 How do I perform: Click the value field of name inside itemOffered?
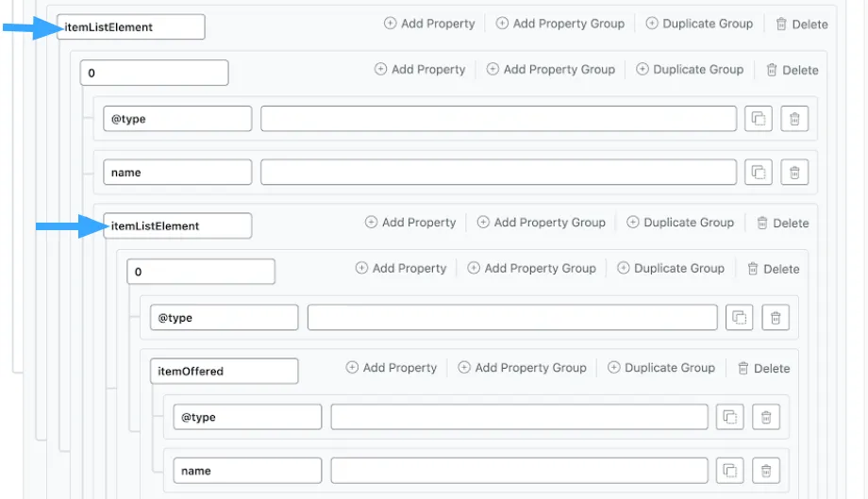point(519,471)
